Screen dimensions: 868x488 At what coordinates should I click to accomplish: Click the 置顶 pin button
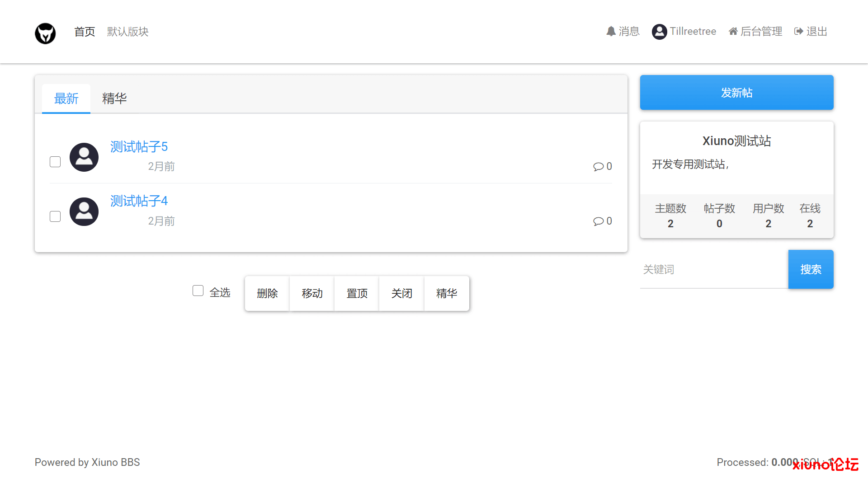tap(357, 293)
